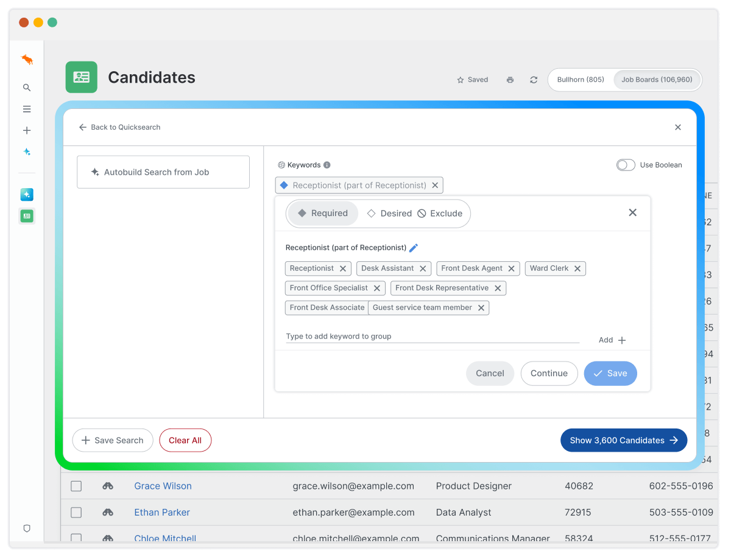The height and width of the screenshot is (560, 731).
Task: Click the Keywords info icon
Action: coord(327,165)
